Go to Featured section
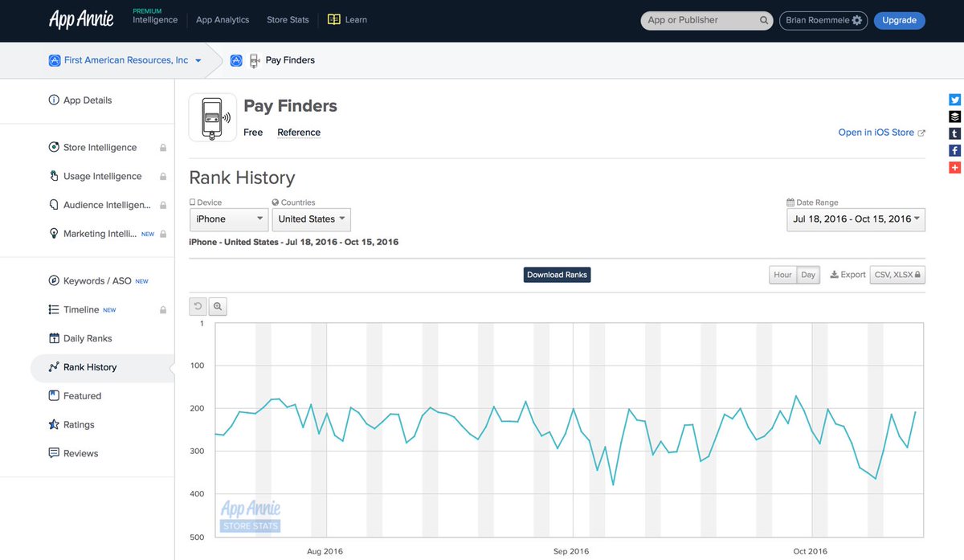 [x=82, y=396]
